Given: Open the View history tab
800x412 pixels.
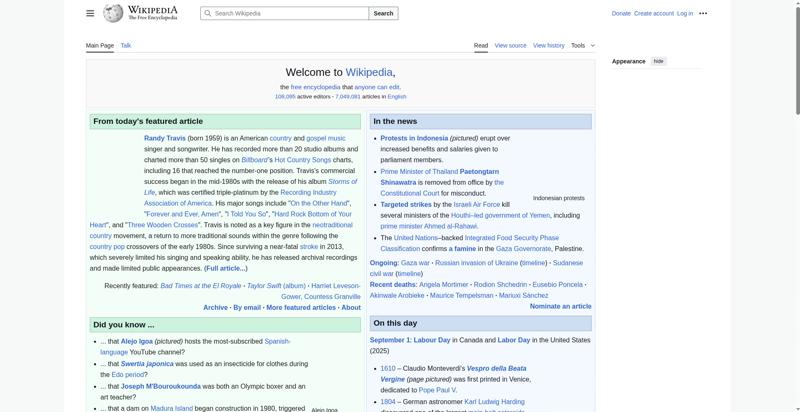Looking at the screenshot, I should (548, 45).
